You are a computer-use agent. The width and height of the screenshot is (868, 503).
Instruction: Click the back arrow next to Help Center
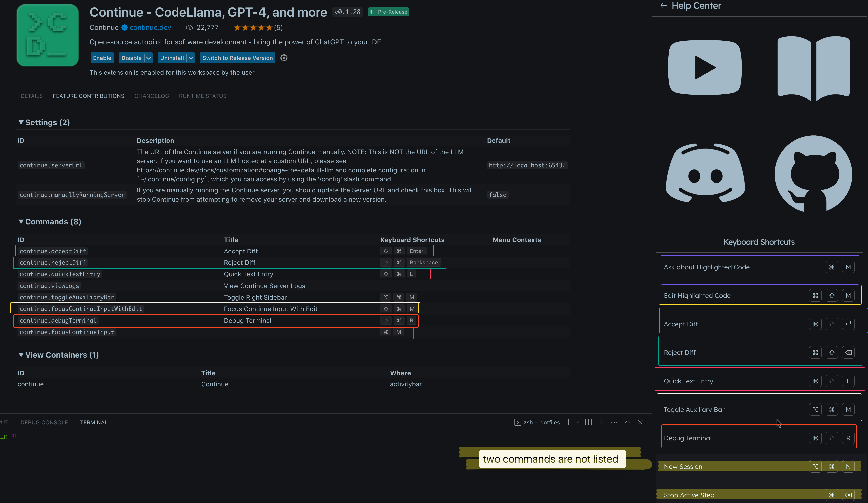pyautogui.click(x=664, y=5)
